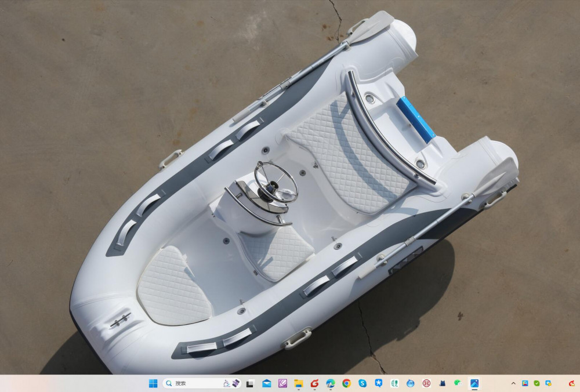The image size is (580, 392).
Task: Open the Windows Start menu
Action: pyautogui.click(x=153, y=383)
